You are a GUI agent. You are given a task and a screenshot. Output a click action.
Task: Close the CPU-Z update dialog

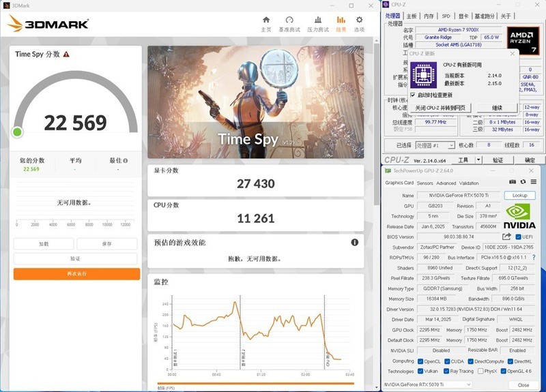pyautogui.click(x=513, y=54)
